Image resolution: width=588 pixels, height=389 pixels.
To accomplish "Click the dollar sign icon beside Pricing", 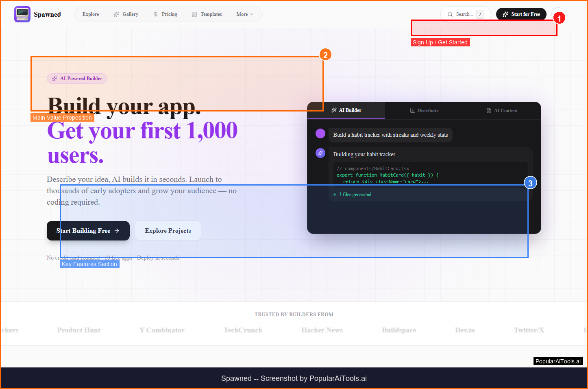I will pyautogui.click(x=156, y=14).
